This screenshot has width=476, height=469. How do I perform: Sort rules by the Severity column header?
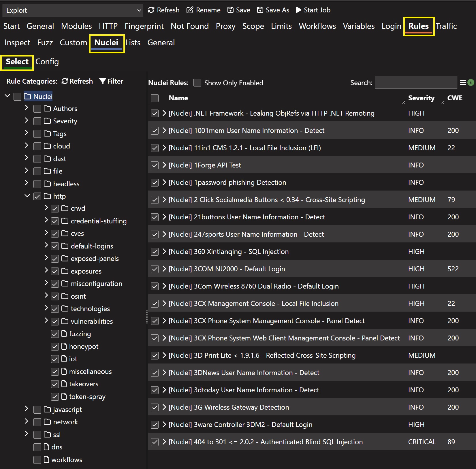coord(421,98)
